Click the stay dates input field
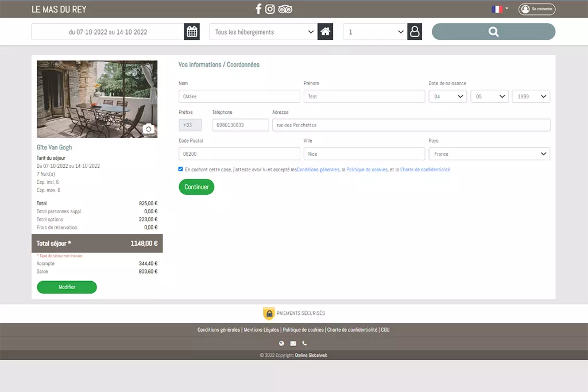588x392 pixels. (108, 32)
